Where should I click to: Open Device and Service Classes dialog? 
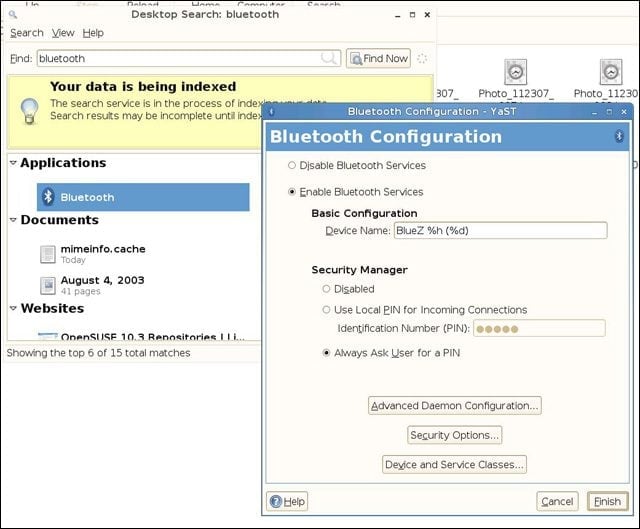(454, 465)
